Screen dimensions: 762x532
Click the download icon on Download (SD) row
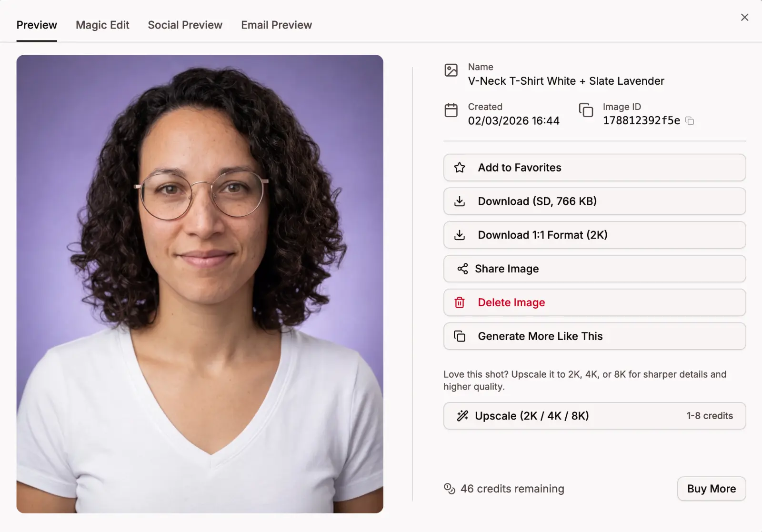(460, 201)
